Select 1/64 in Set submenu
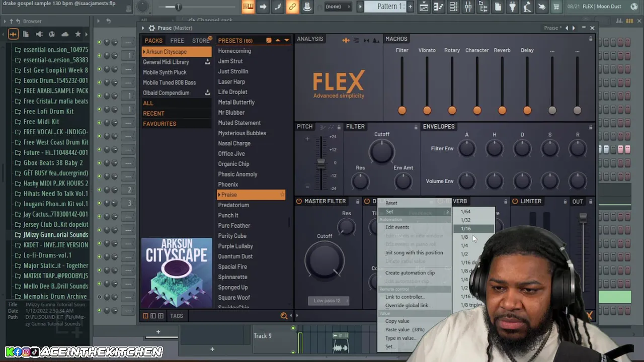 click(x=465, y=212)
